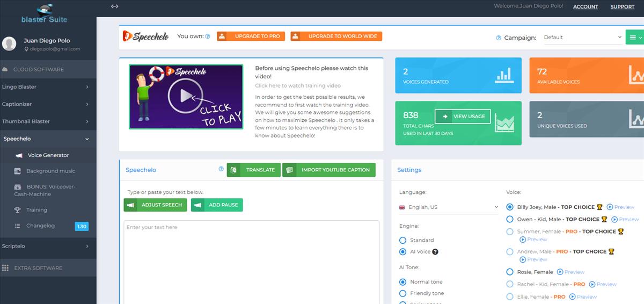Screen dimensions: 644x304
Task: Click Juan Diego Polo's avatar icon
Action: 9,44
